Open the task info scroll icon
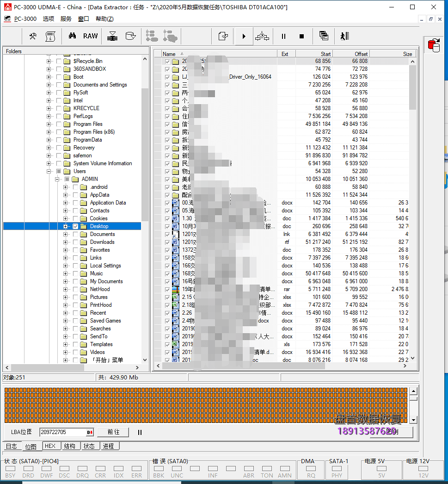 point(50,37)
